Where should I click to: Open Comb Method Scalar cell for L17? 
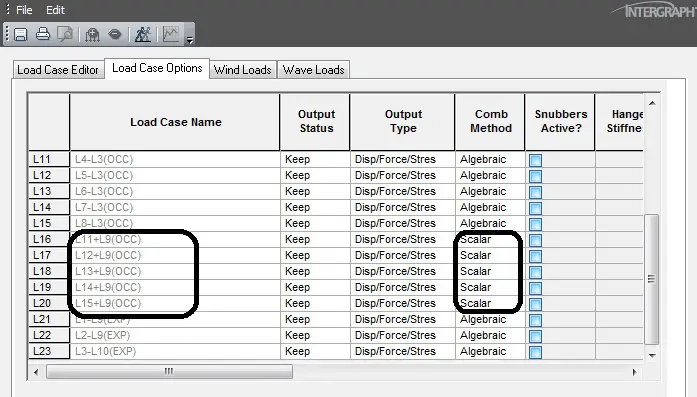pyautogui.click(x=490, y=255)
